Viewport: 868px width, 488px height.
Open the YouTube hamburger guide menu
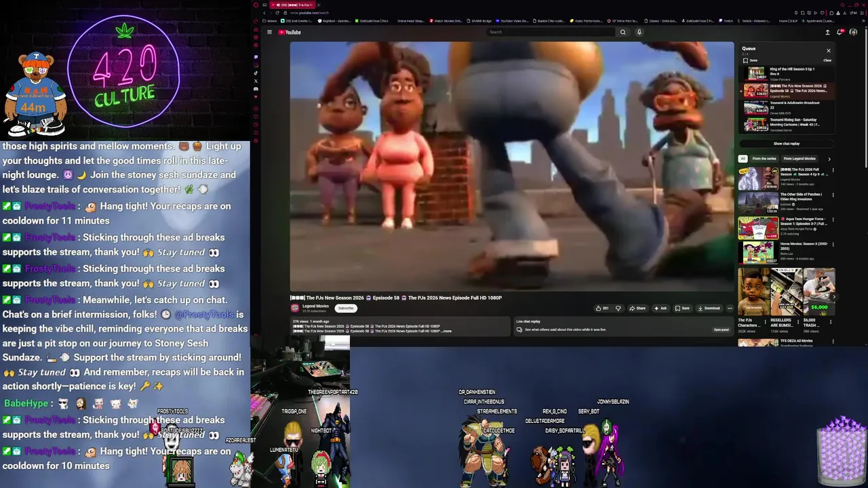coord(269,32)
